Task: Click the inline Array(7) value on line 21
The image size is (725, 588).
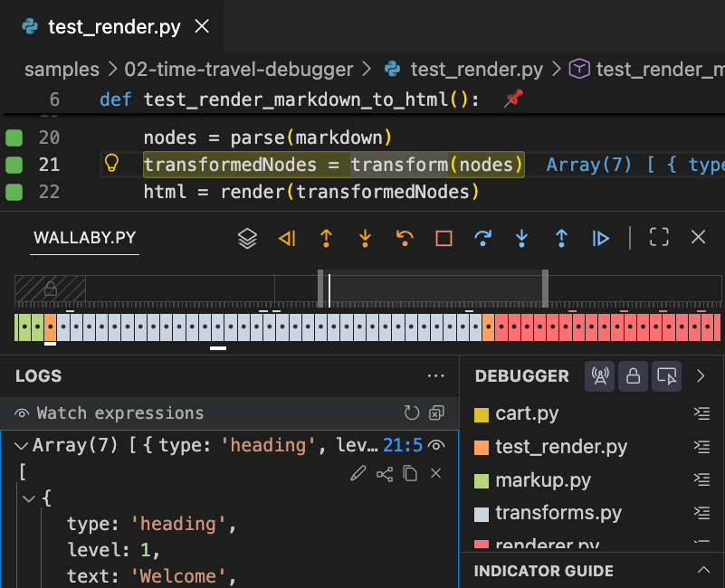Action: [635, 165]
